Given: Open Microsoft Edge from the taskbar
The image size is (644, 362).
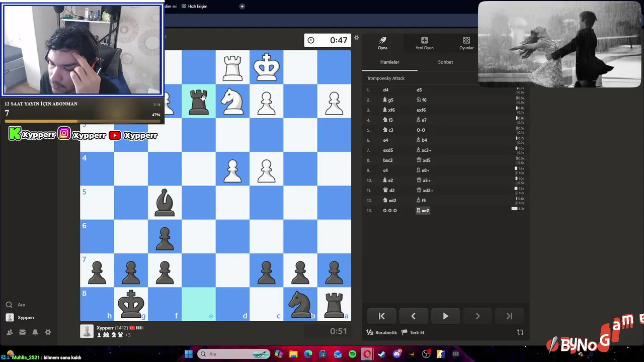Looking at the screenshot, I should point(308,354).
